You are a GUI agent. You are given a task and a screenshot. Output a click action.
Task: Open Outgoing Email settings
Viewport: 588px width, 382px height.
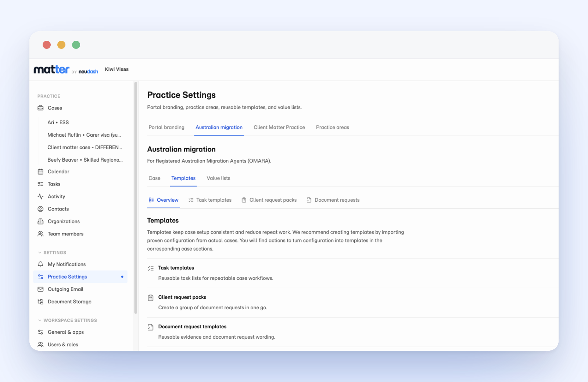80,289
